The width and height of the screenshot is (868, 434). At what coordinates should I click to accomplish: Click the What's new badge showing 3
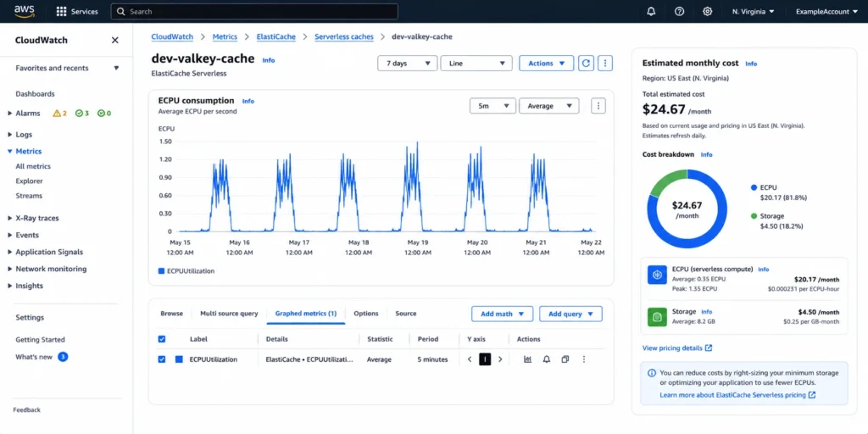point(63,357)
